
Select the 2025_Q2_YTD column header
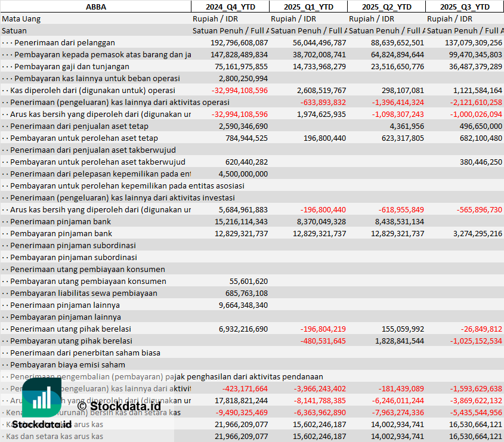tap(386, 7)
